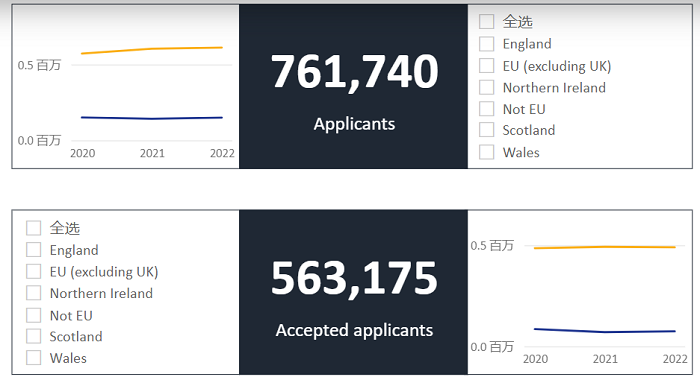The image size is (700, 383).
Task: Check the top 全选 checkbox in Applicants filter
Action: click(x=487, y=21)
